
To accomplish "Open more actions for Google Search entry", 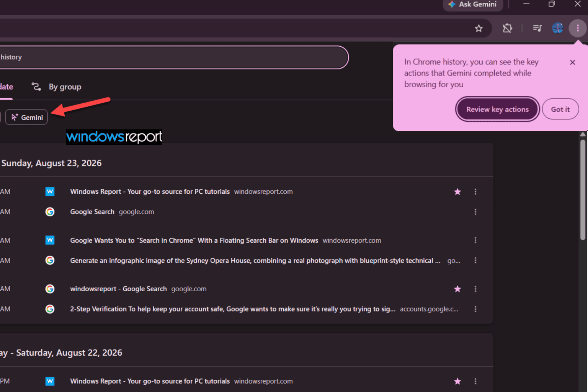I will point(475,212).
